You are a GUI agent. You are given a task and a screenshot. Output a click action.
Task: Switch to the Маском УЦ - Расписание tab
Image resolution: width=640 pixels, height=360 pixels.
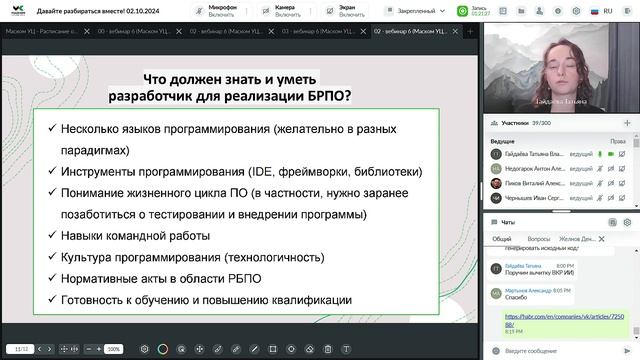pos(41,31)
